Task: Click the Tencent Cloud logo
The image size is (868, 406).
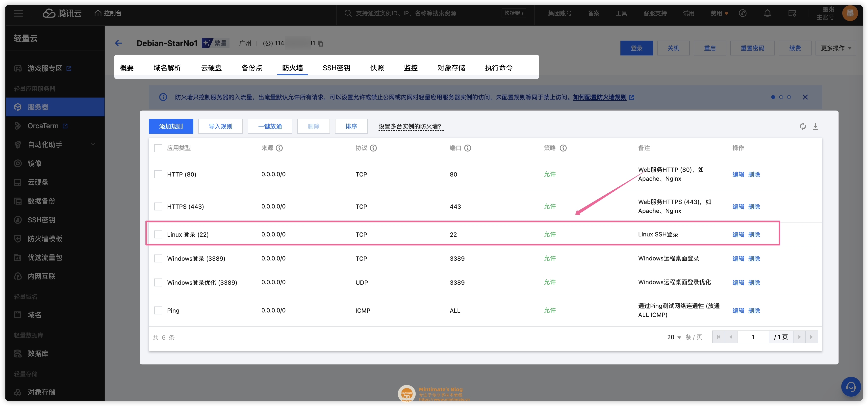Action: (x=62, y=13)
